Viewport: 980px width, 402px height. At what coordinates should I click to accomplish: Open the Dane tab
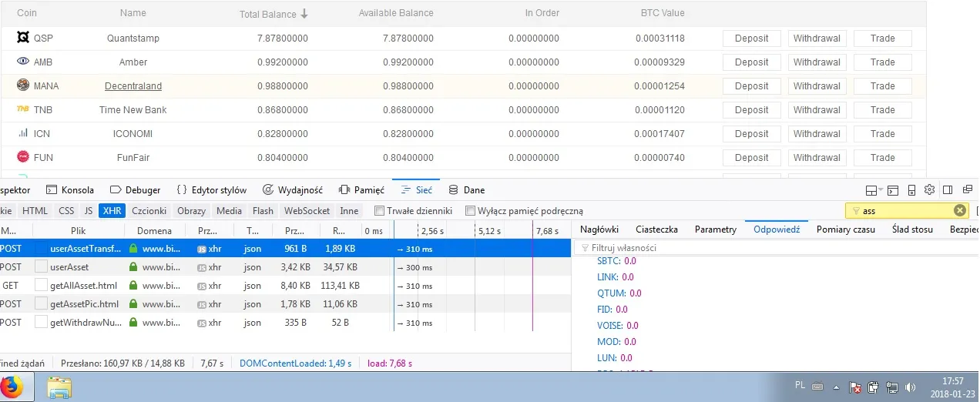pos(466,189)
